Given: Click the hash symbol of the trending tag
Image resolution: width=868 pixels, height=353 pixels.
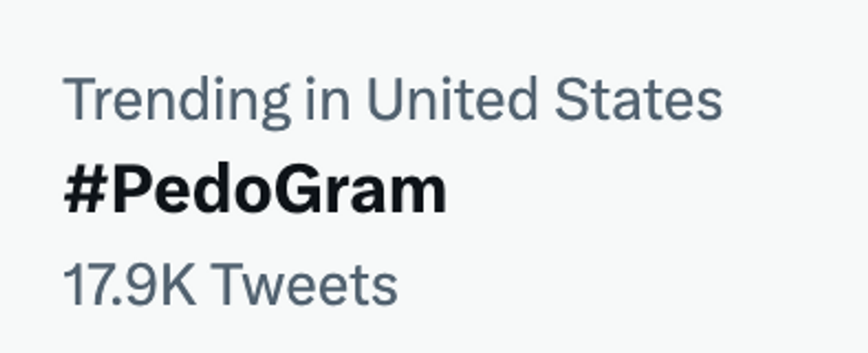Looking at the screenshot, I should pyautogui.click(x=86, y=190).
